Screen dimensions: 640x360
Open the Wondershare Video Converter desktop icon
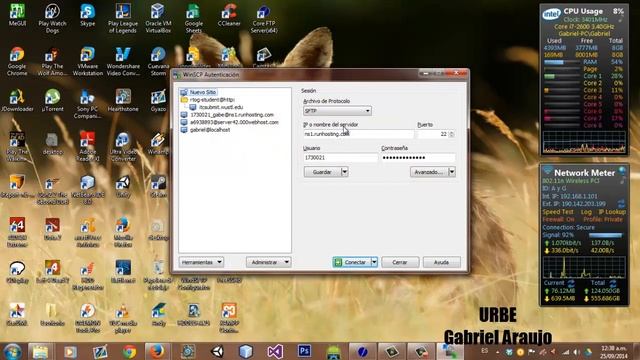122,61
